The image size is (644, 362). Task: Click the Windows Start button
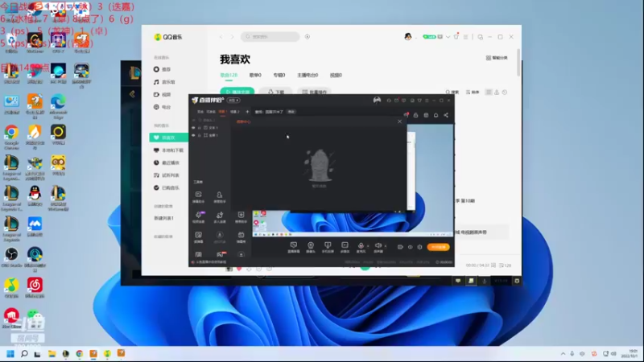point(10,353)
